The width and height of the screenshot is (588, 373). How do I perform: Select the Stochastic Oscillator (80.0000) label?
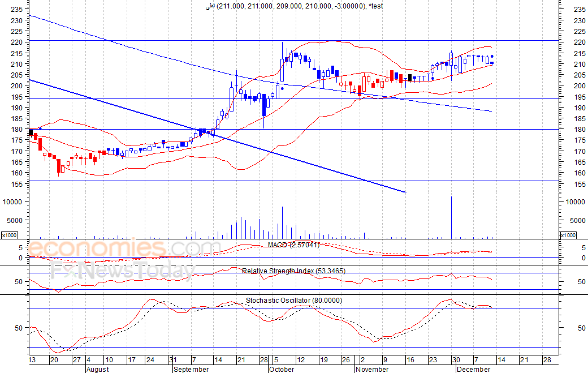coord(294,301)
